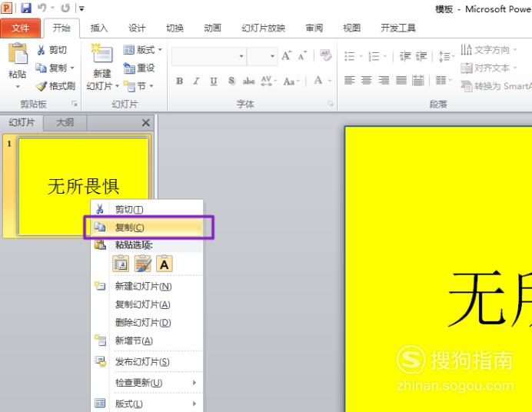Choose Duplicate Slide (复制幻灯片) in menu
532x412 pixels.
coord(147,304)
